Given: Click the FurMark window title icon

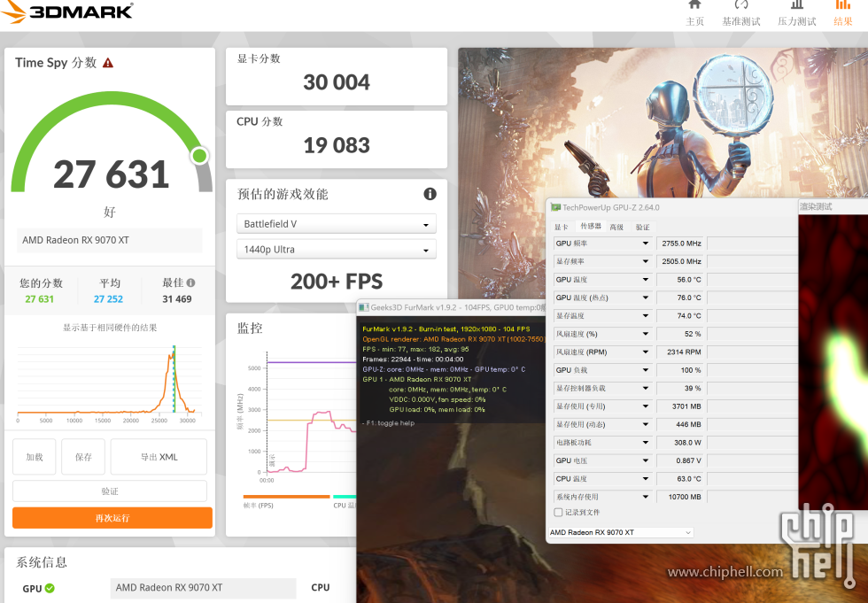Looking at the screenshot, I should pyautogui.click(x=364, y=307).
